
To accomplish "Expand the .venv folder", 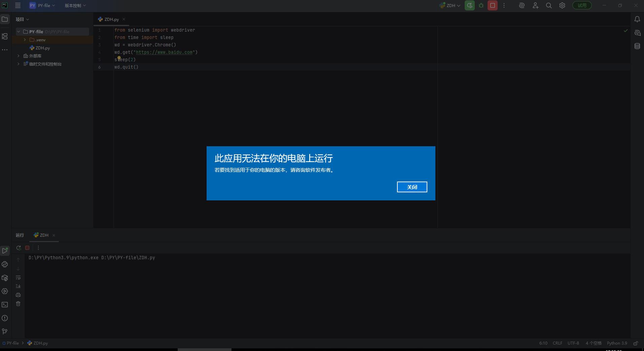I will tap(25, 40).
